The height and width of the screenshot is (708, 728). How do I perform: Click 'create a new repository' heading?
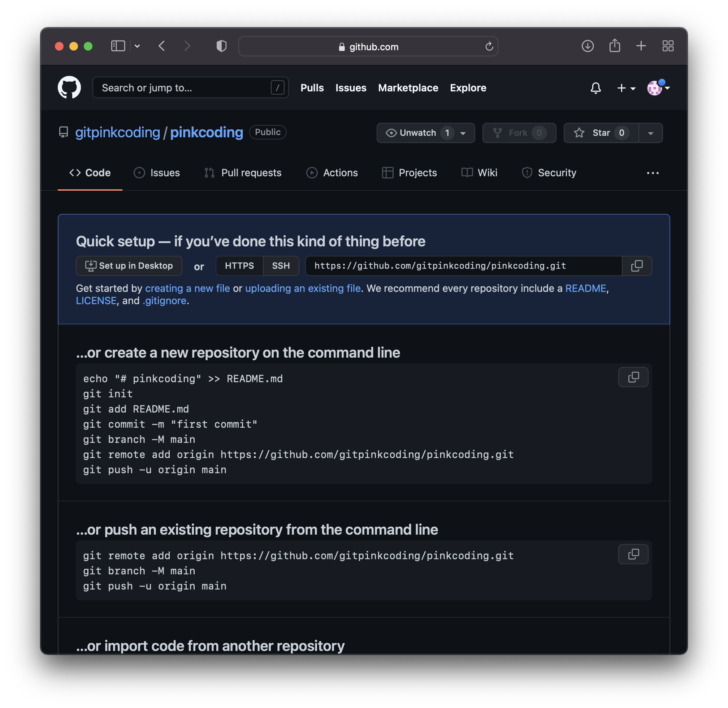(238, 353)
